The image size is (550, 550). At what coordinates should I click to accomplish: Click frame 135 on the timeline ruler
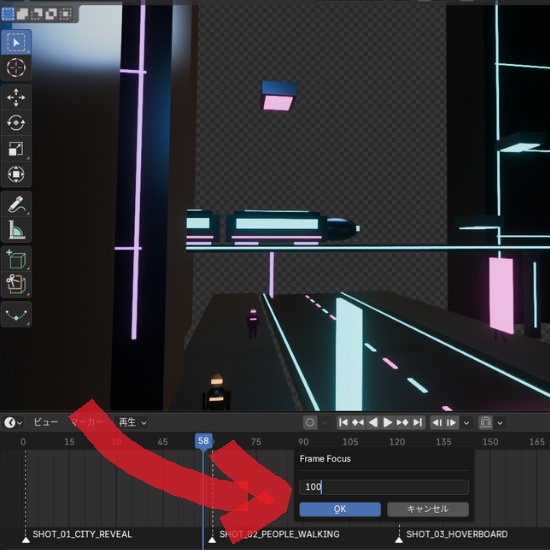tap(443, 442)
